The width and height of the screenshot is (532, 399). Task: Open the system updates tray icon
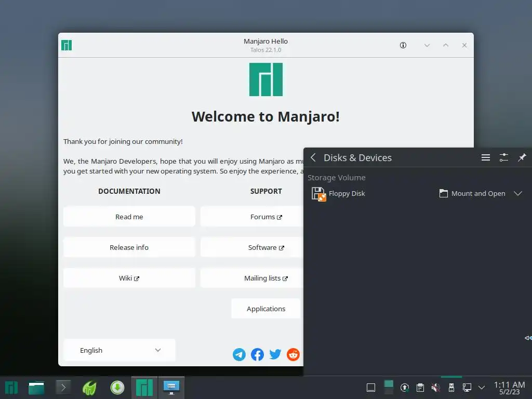point(404,388)
